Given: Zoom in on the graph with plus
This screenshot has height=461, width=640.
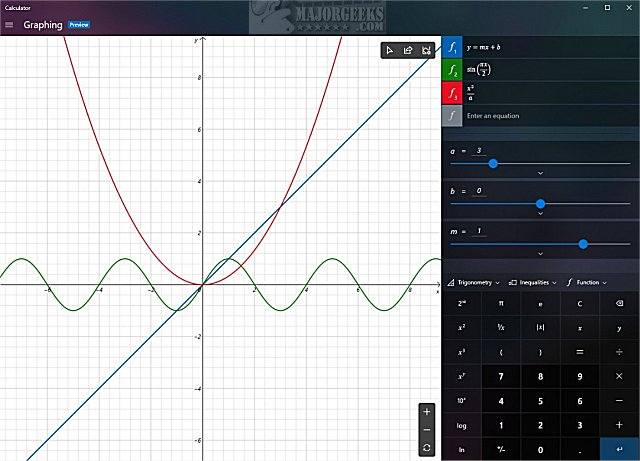Looking at the screenshot, I should tap(427, 412).
